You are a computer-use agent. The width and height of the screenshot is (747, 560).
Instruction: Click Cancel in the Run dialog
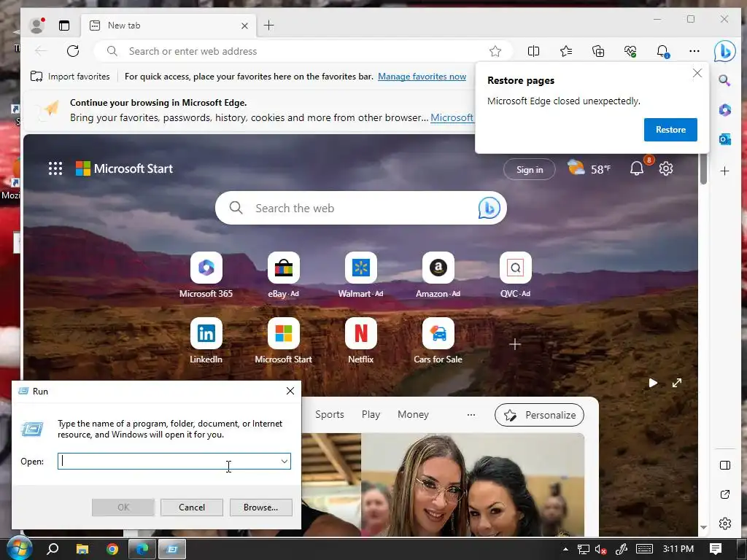tap(192, 507)
